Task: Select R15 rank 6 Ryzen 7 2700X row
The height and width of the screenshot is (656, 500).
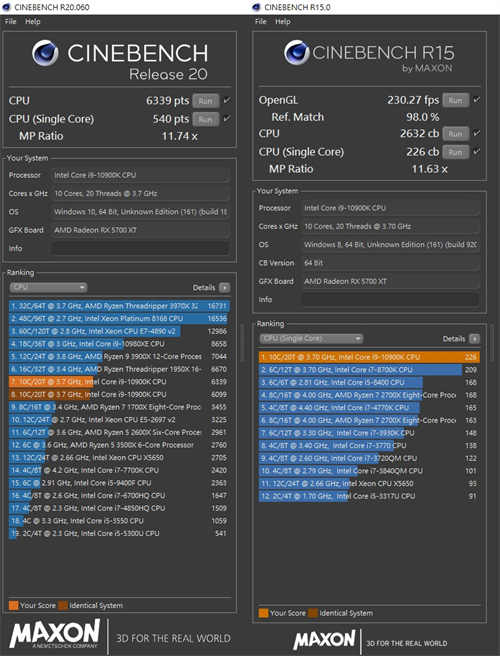Action: 369,420
